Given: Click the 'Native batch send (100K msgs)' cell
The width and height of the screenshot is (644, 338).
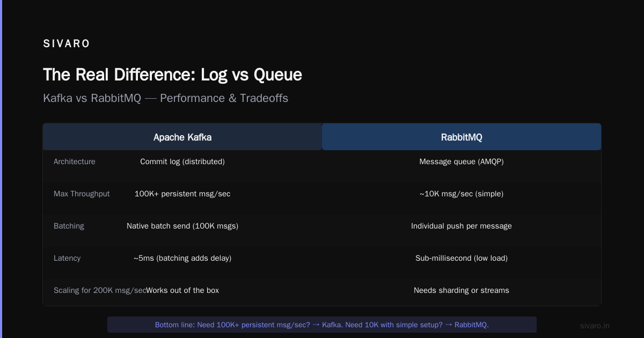Looking at the screenshot, I should coord(182,226).
